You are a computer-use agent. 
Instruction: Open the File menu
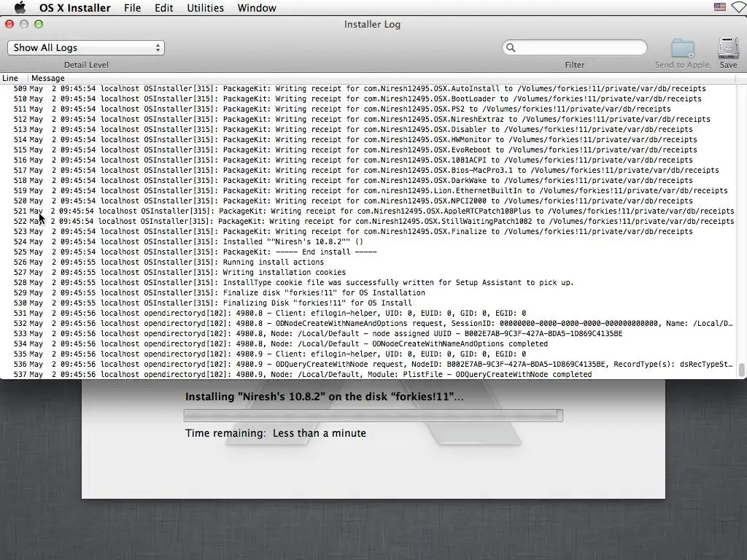tap(132, 8)
